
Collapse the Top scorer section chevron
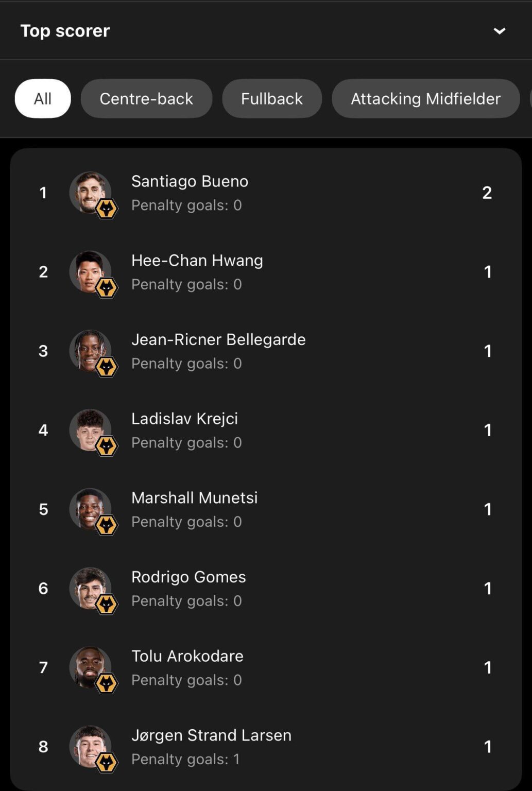499,31
